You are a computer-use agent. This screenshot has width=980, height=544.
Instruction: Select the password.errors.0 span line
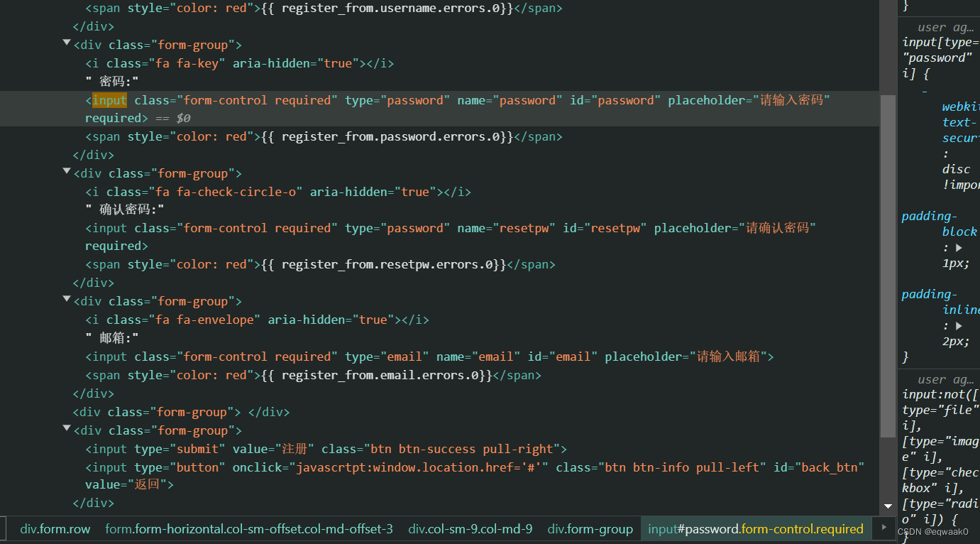tap(324, 136)
